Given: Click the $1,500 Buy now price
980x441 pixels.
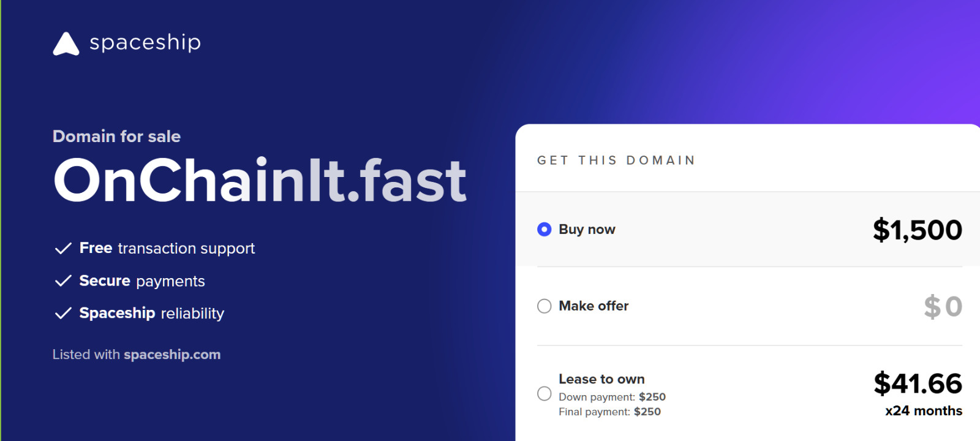Looking at the screenshot, I should click(x=917, y=229).
